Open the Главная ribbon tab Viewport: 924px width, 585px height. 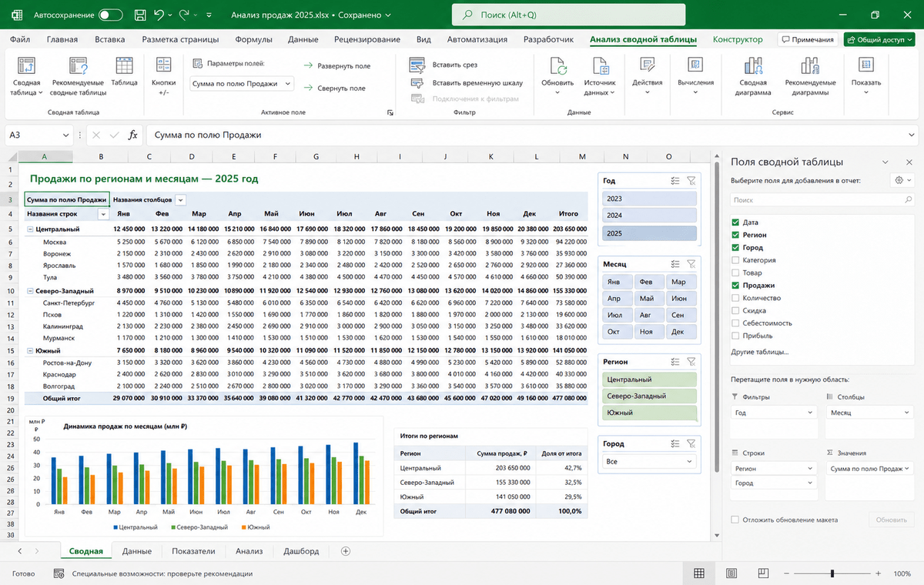point(62,39)
